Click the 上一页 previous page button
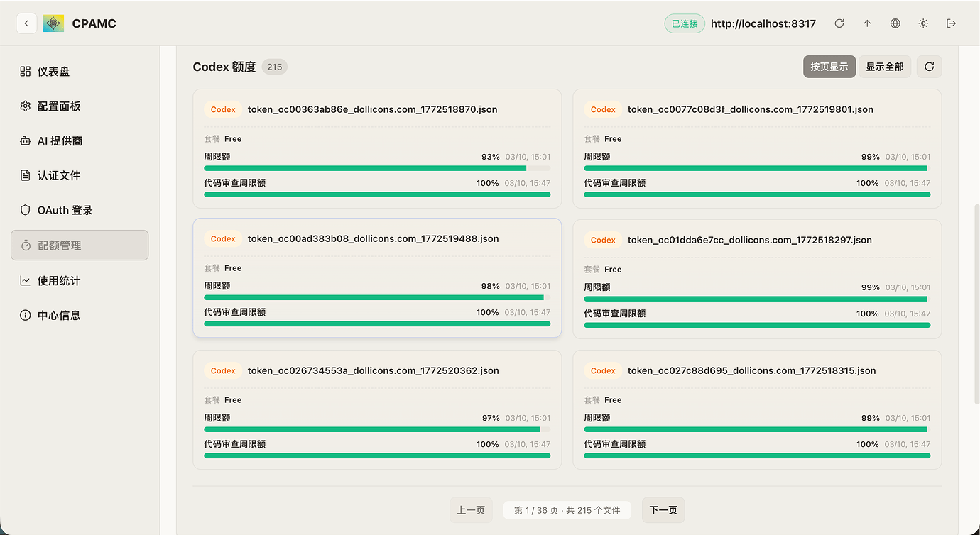 coord(471,510)
